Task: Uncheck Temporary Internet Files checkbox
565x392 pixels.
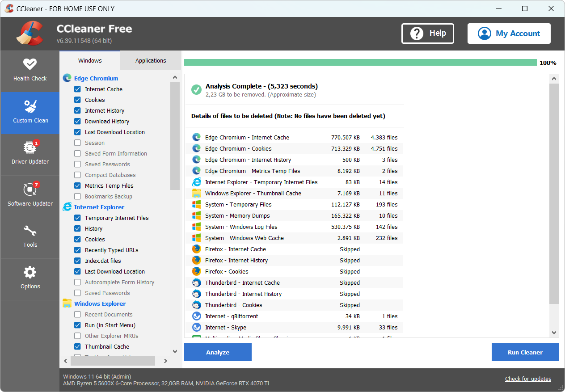Action: (77, 218)
